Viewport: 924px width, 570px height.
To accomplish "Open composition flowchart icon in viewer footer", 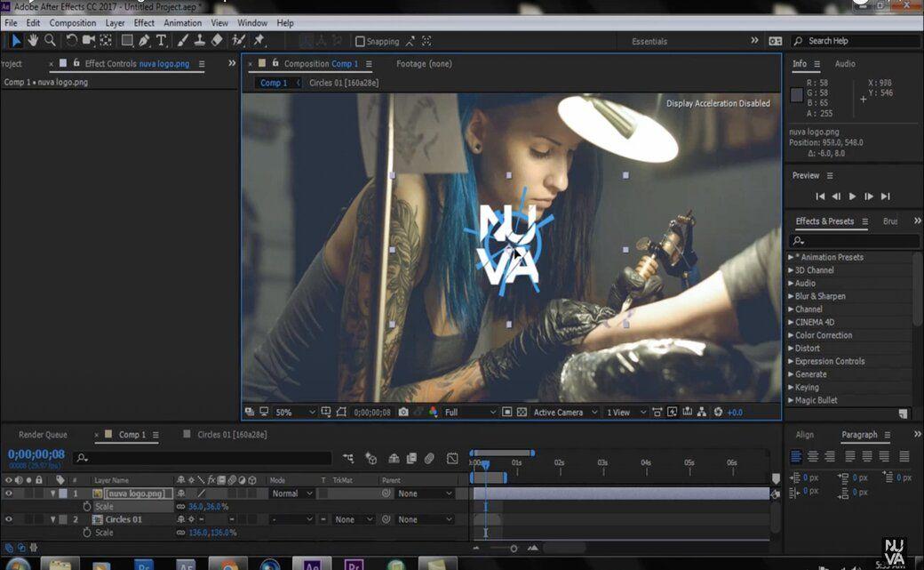I will pos(701,412).
